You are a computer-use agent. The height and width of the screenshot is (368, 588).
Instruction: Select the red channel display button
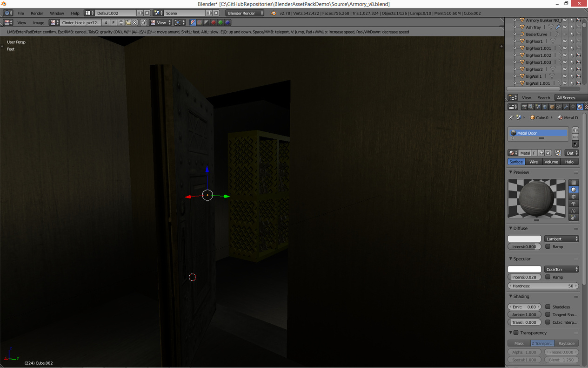(214, 22)
